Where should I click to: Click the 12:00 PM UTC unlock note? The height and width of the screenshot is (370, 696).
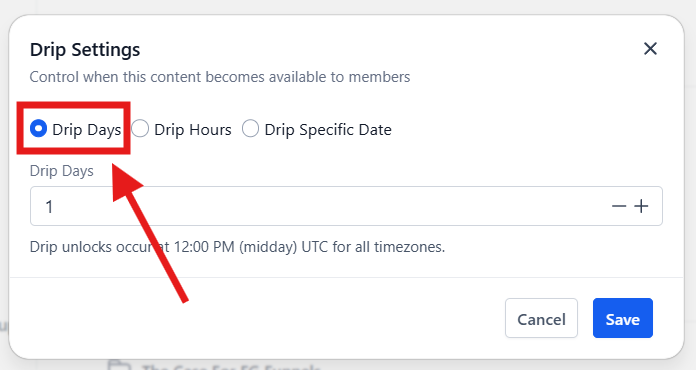point(237,247)
